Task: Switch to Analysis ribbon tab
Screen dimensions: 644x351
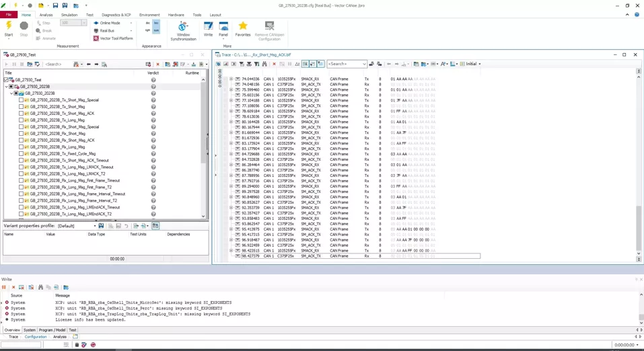Action: pyautogui.click(x=46, y=15)
